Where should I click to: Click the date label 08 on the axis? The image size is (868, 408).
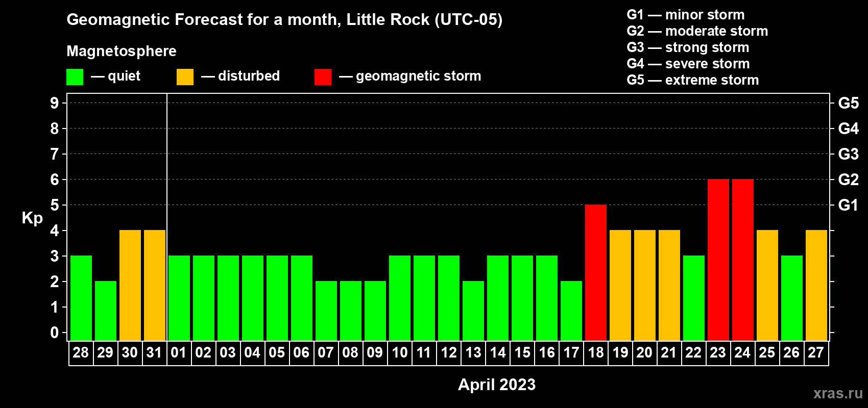pyautogui.click(x=350, y=353)
